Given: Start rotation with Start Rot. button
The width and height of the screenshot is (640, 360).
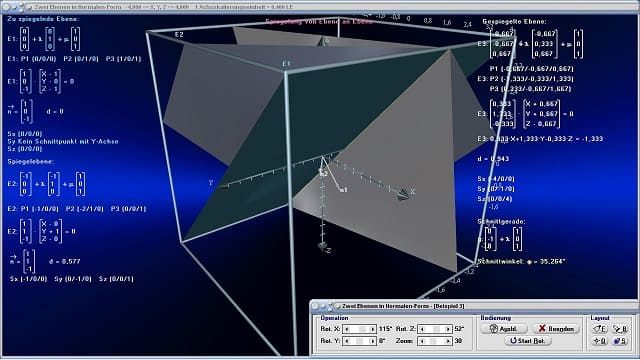Looking at the screenshot, I should click(528, 341).
